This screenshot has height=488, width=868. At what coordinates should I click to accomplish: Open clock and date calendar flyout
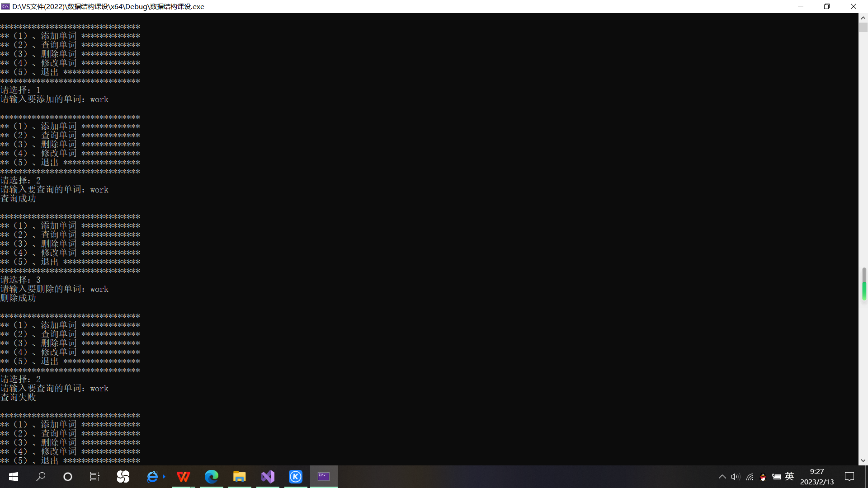(x=816, y=477)
